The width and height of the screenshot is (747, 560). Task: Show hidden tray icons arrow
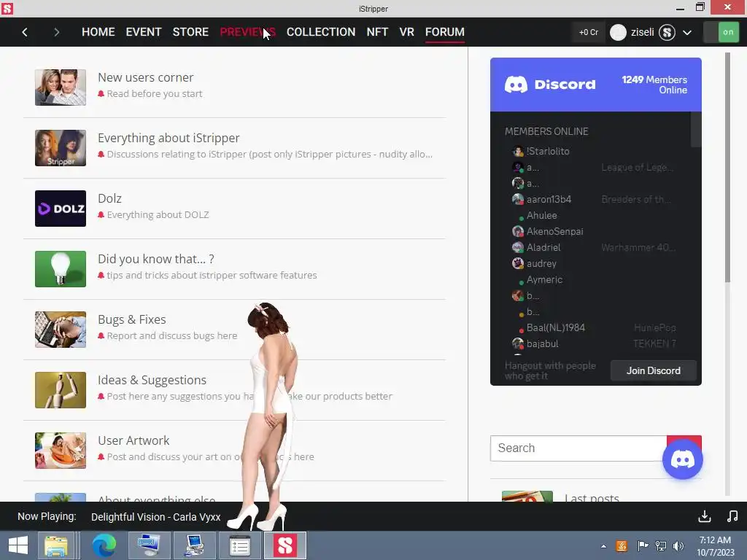tap(603, 546)
